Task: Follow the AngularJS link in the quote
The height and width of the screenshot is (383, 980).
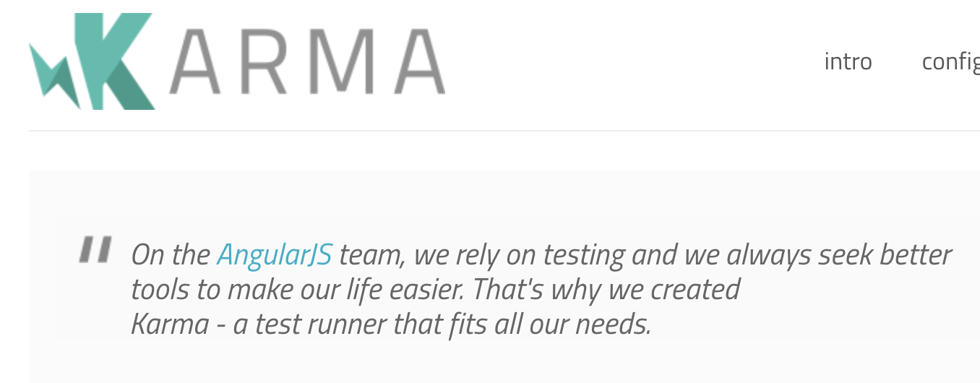Action: (275, 255)
